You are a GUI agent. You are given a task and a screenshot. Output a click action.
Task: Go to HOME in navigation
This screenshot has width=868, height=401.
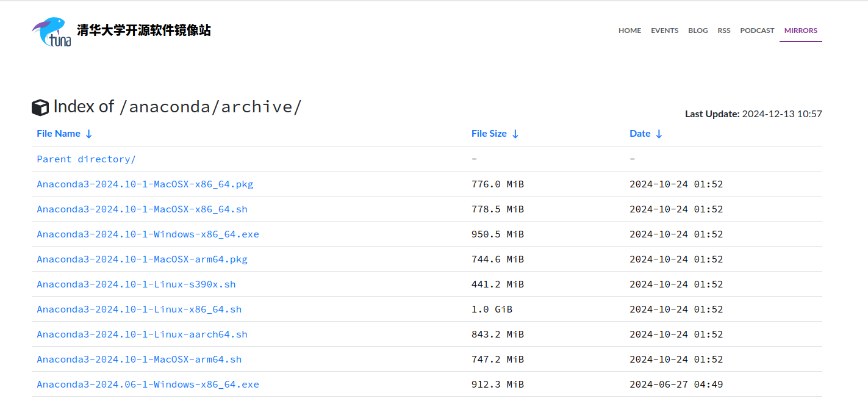[x=629, y=31]
